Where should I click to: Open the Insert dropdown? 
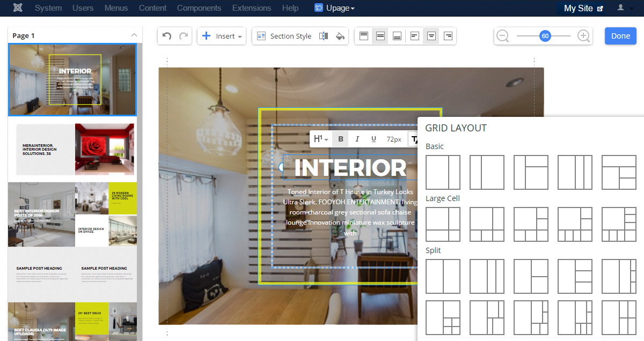coord(222,36)
